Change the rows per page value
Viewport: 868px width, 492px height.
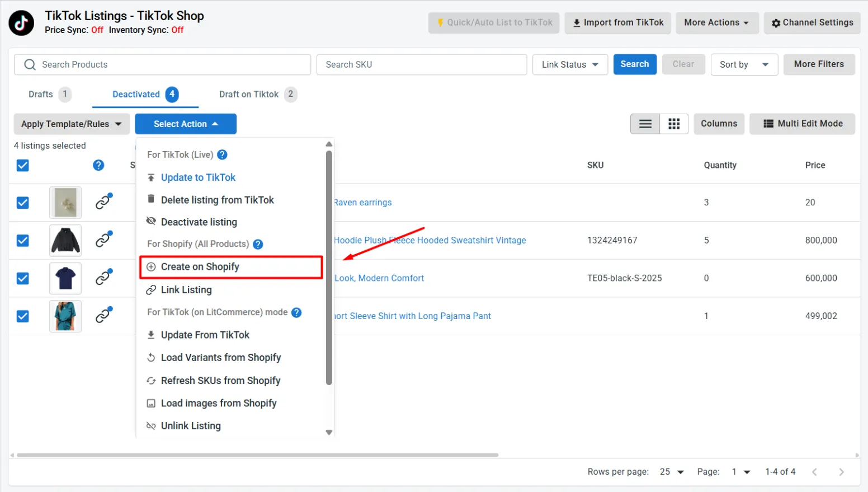(672, 472)
